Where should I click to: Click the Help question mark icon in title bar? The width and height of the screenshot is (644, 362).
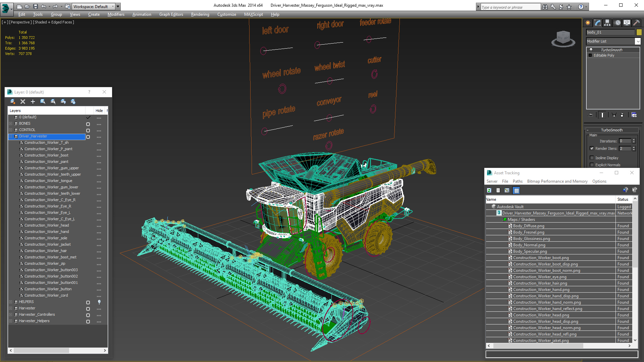[581, 7]
